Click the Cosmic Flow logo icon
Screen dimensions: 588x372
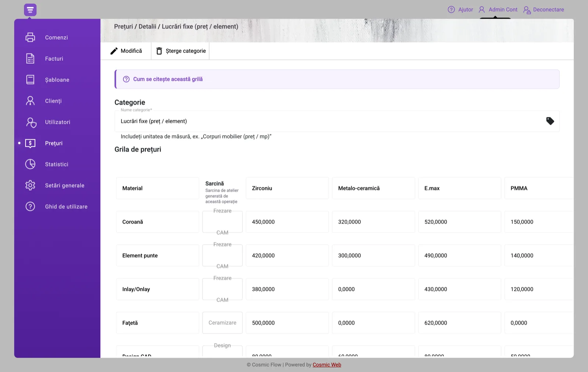click(x=30, y=10)
